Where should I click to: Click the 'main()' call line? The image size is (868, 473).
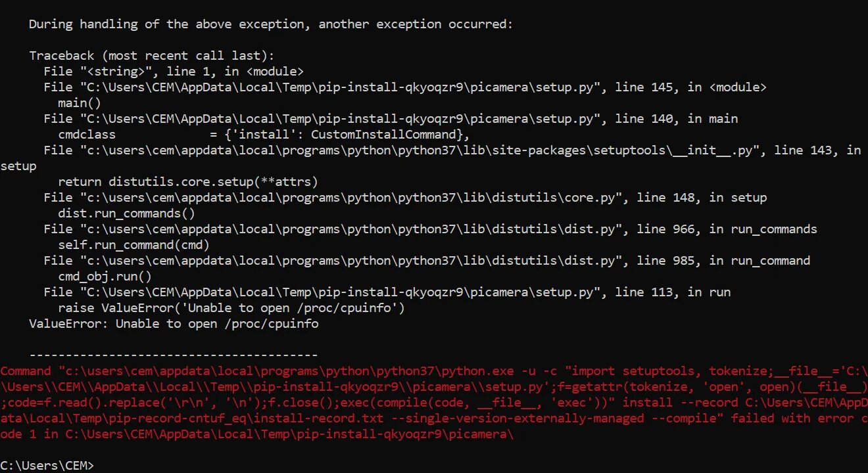80,102
